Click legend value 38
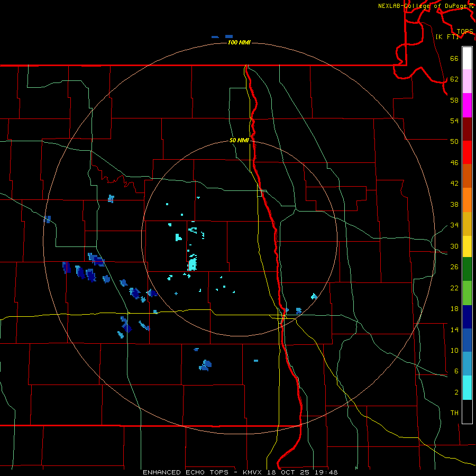This screenshot has height=476, width=476. point(454,204)
